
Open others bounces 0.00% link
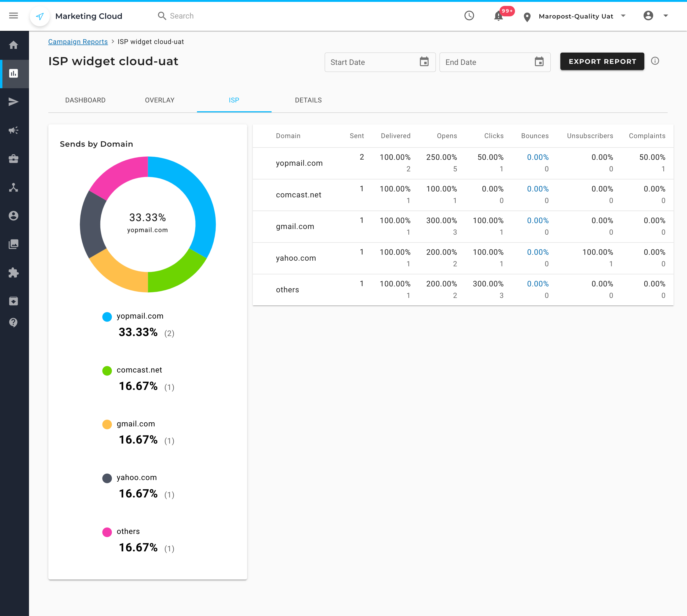point(538,284)
